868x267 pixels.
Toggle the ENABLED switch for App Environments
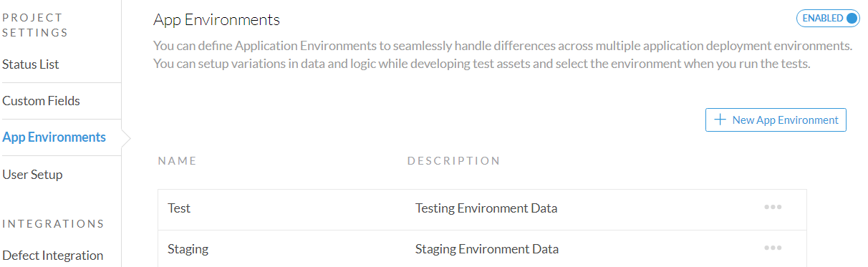[828, 19]
